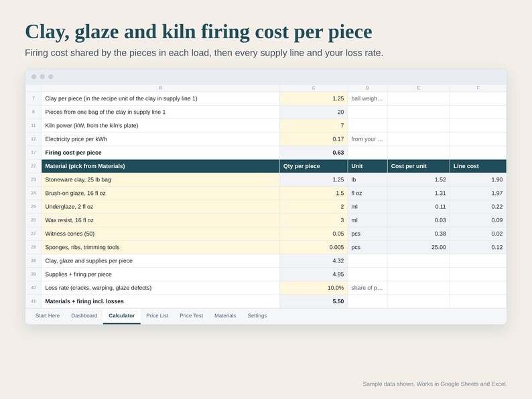The image size is (532, 399).
Task: Click the Unit column header cell
Action: pyautogui.click(x=367, y=166)
